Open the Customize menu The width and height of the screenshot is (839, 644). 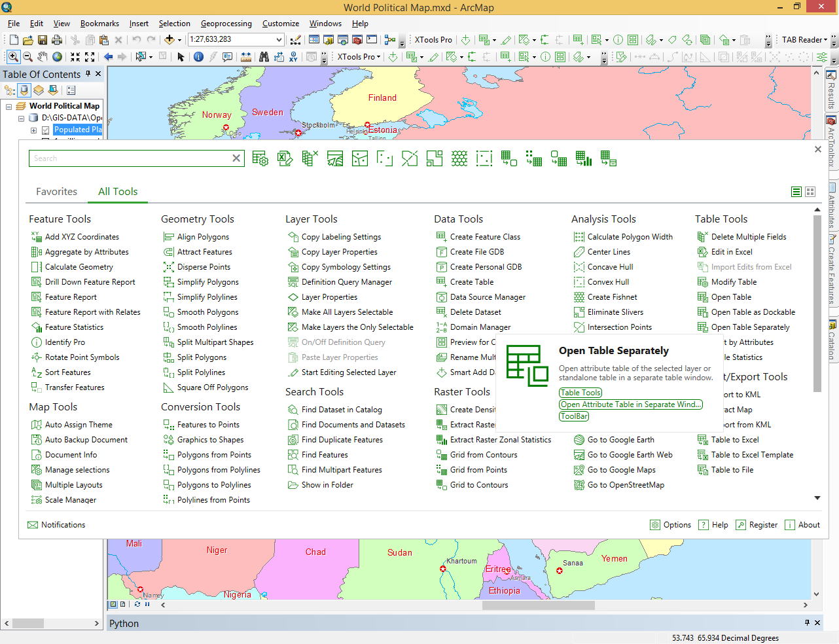click(x=281, y=24)
